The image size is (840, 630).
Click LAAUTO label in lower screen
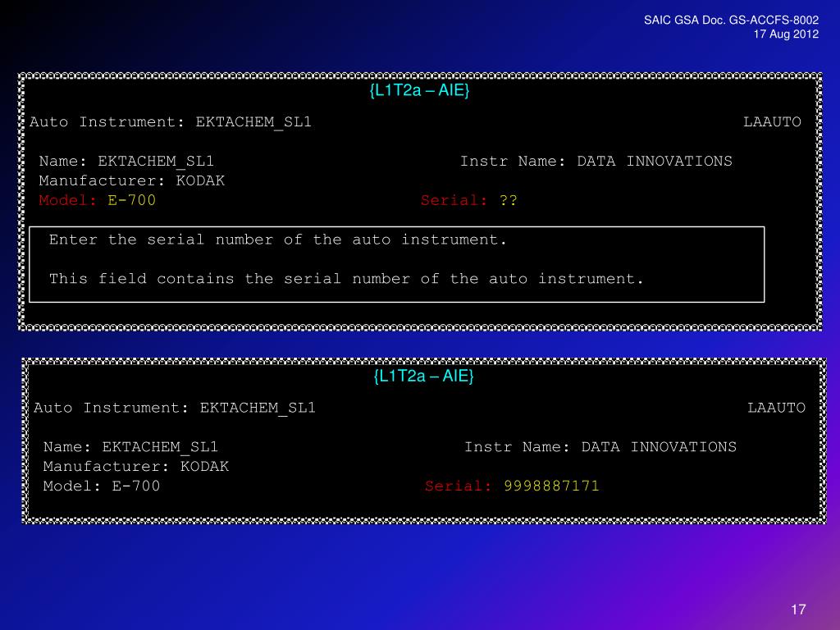(776, 408)
